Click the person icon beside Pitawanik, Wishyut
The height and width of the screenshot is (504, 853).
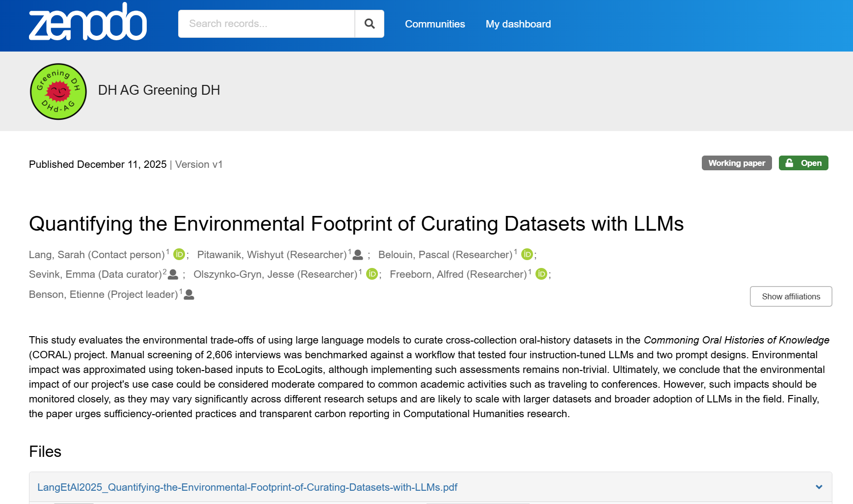coord(357,254)
